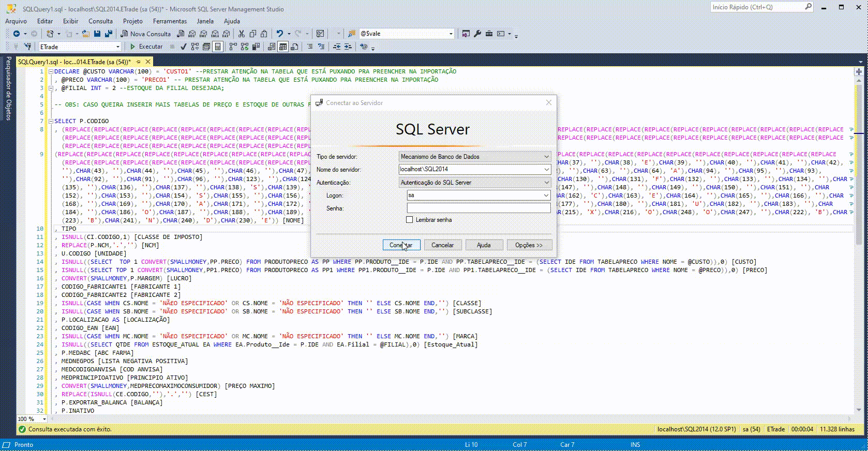Click the Change Connection icon
This screenshot has height=451, width=868.
point(28,47)
